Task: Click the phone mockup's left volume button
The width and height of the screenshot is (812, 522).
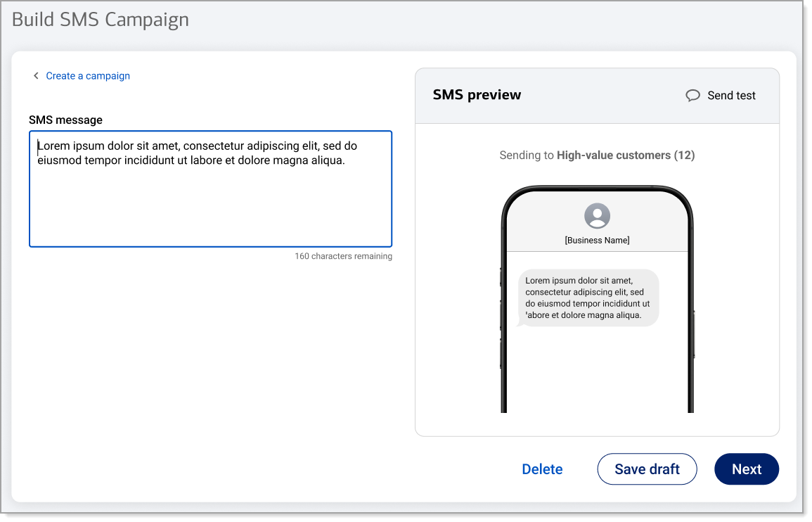Action: tap(501, 314)
